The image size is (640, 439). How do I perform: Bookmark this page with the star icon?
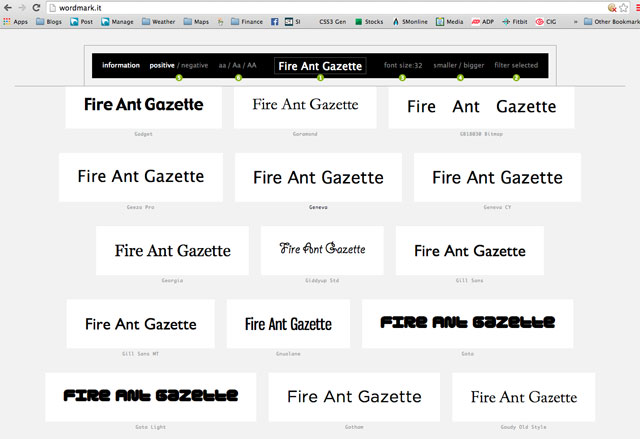point(623,8)
